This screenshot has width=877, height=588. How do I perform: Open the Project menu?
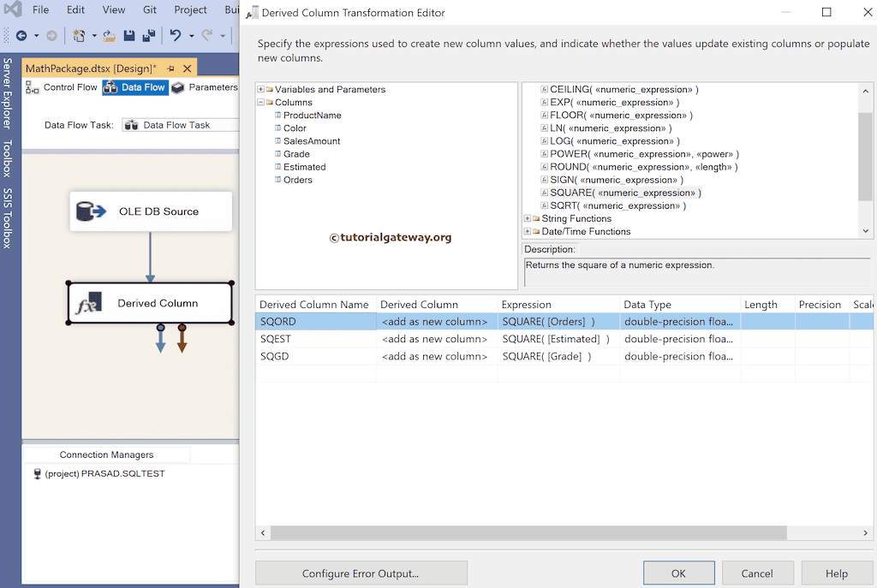[x=189, y=10]
